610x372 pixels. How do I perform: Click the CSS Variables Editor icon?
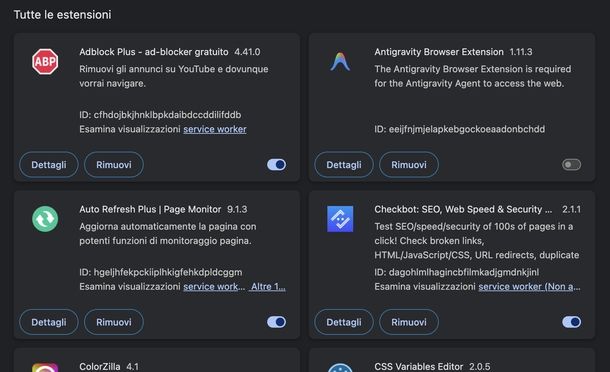coord(340,368)
